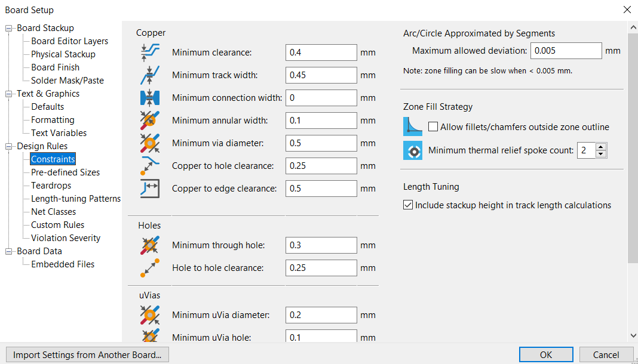
Task: Collapse the Design Rules tree node
Action: (x=9, y=146)
